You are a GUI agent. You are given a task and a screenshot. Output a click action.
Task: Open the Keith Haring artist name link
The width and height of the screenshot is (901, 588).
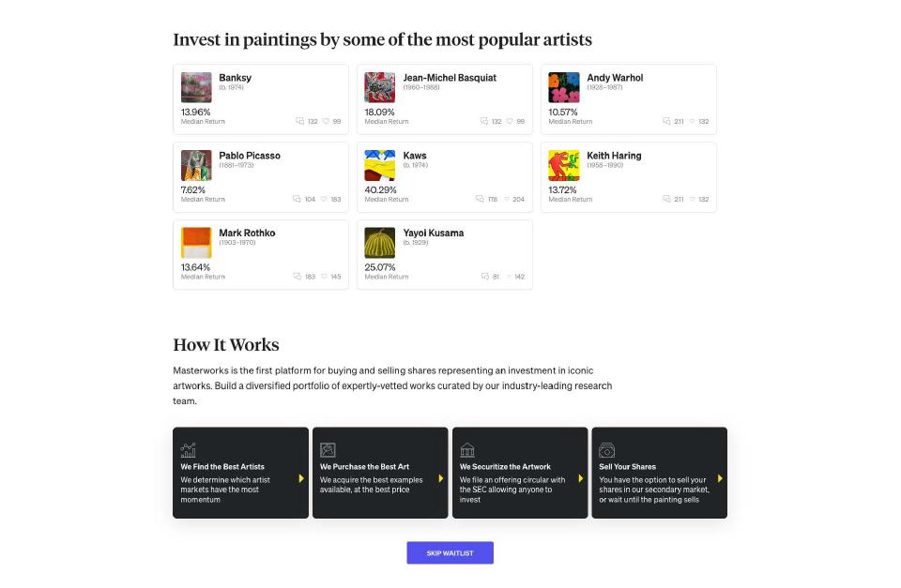tap(614, 156)
